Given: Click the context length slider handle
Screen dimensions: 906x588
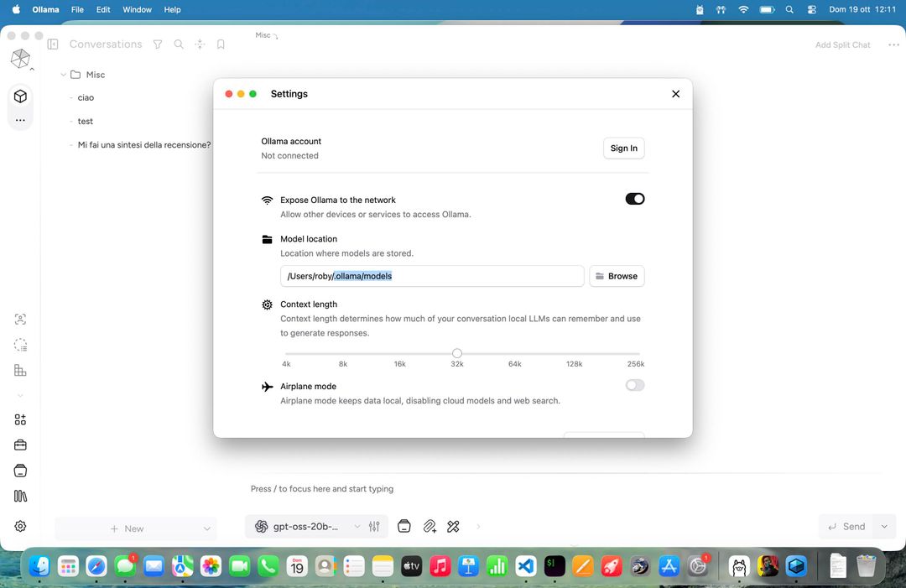Looking at the screenshot, I should (x=457, y=353).
